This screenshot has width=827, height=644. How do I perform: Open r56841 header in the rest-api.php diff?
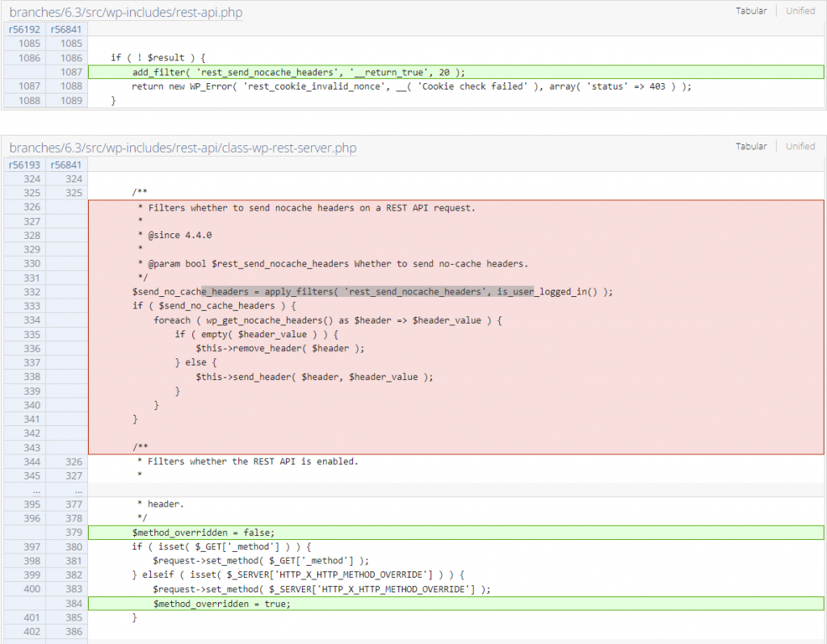click(65, 29)
